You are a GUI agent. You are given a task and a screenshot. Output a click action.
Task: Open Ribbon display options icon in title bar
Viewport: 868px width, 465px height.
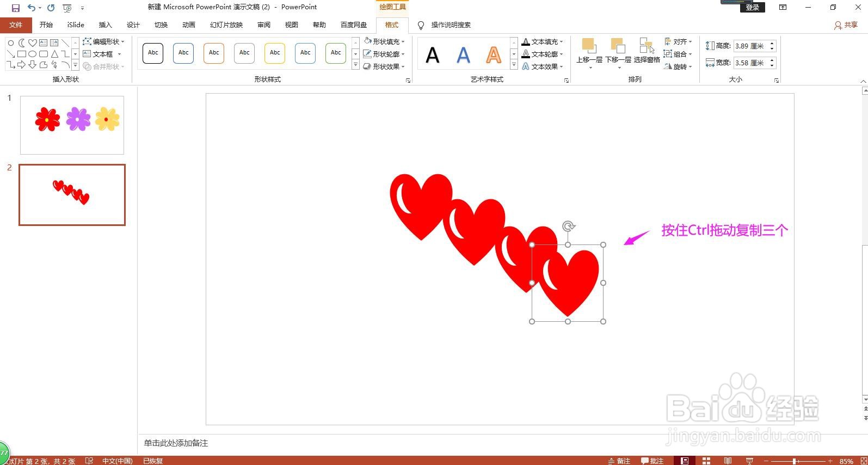coord(783,7)
